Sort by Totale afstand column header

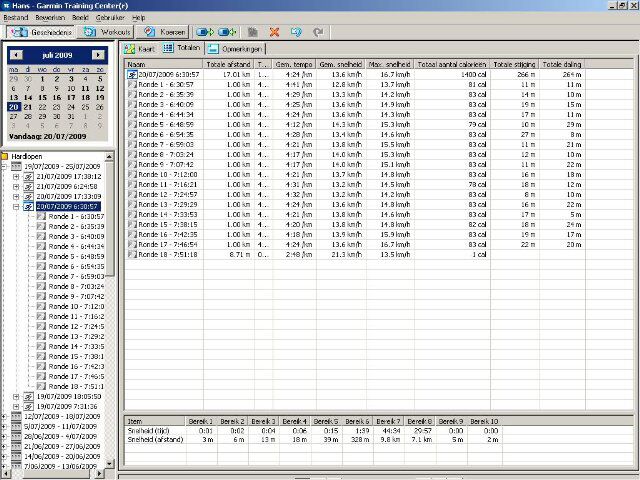pos(229,63)
